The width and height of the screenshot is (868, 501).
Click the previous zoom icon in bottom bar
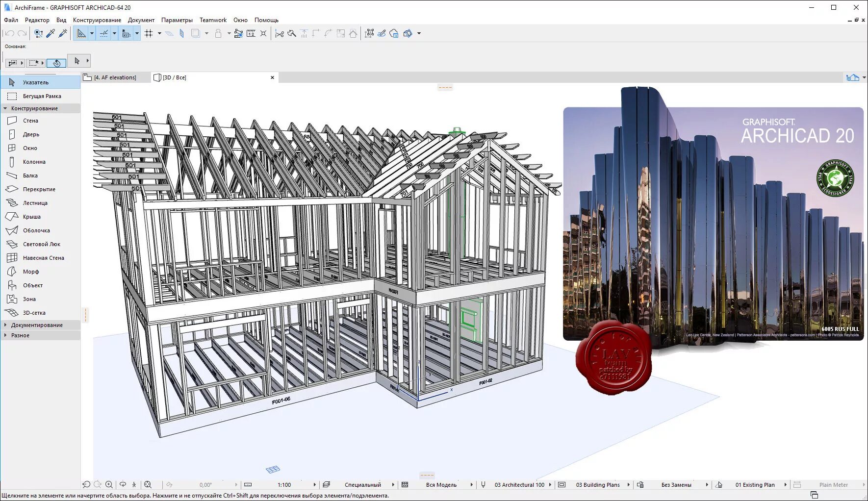pos(86,485)
